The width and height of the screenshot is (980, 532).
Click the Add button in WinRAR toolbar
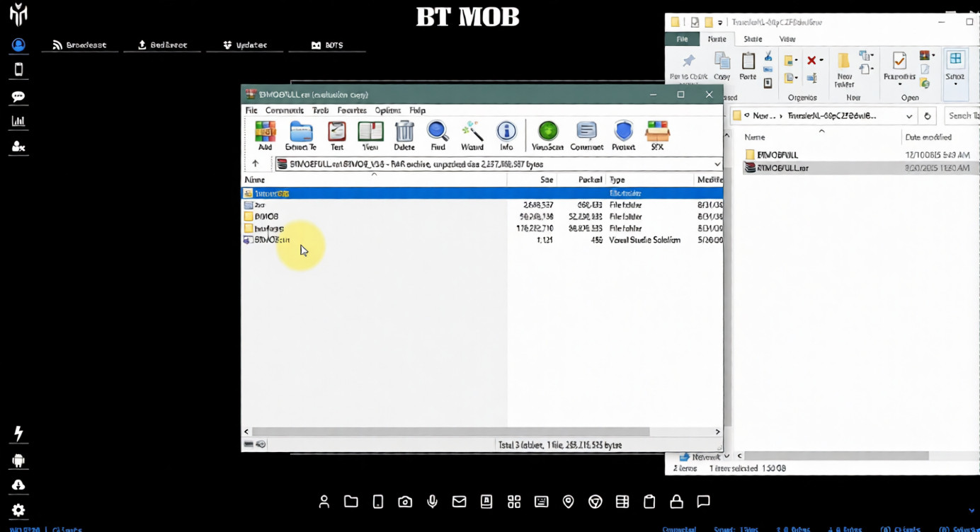click(265, 135)
